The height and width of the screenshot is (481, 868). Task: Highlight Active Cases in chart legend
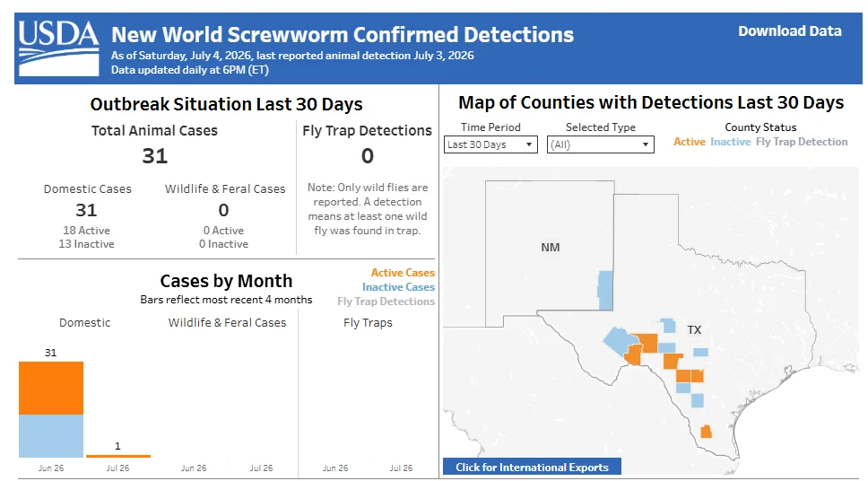pyautogui.click(x=403, y=273)
